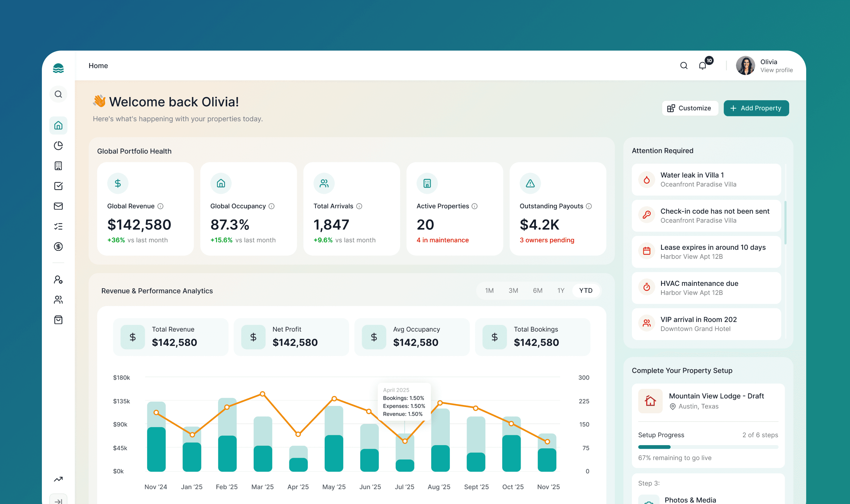Open the analytics pie chart sidebar icon
Screen dimensions: 850x504
coord(58,146)
